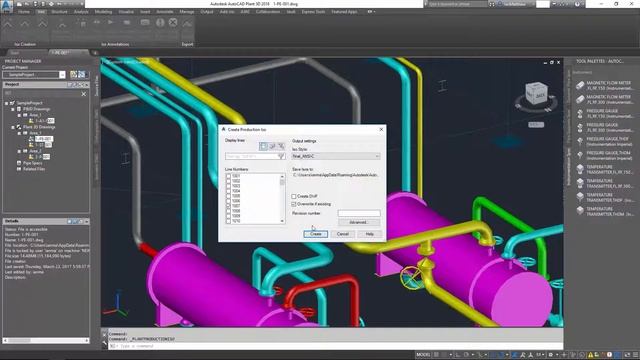Pick Temperature Transmitter THDF palette tool
The height and width of the screenshot is (360, 640).
tap(605, 198)
